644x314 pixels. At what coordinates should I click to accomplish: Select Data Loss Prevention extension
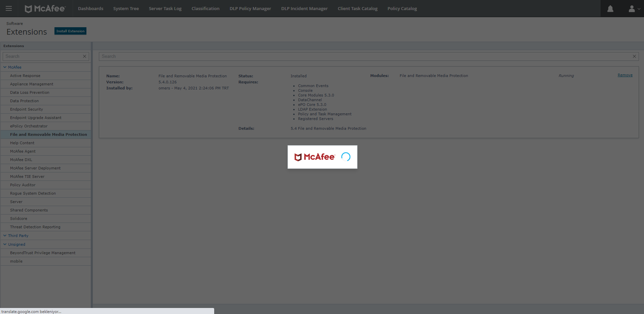(x=46, y=92)
